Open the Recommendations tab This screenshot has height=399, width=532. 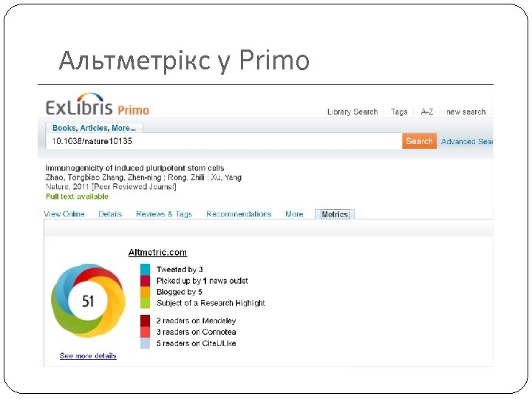pos(239,214)
